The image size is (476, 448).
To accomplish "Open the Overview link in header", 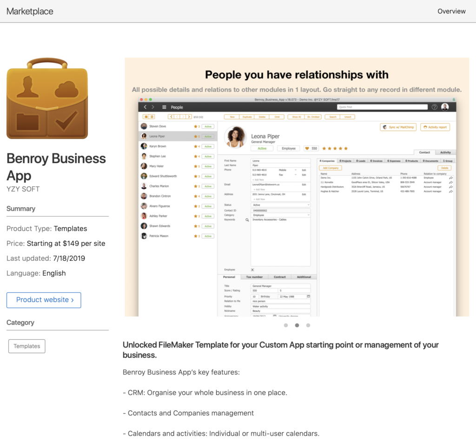I will 451,11.
